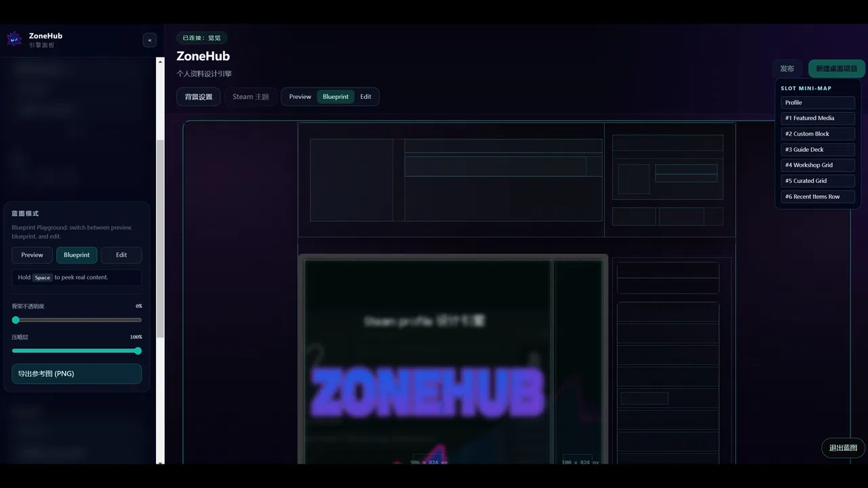Screen dimensions: 868x488
Task: Jump to #6 Recent Items Row slot
Action: coord(818,197)
